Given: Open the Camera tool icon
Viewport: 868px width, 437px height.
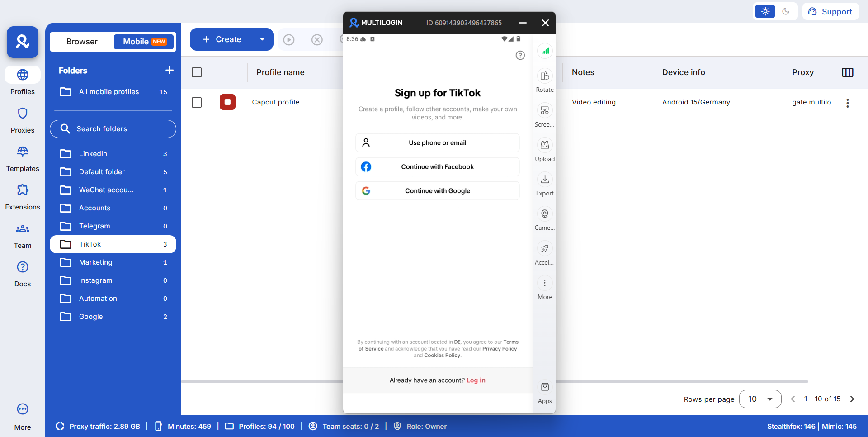Looking at the screenshot, I should tap(544, 214).
